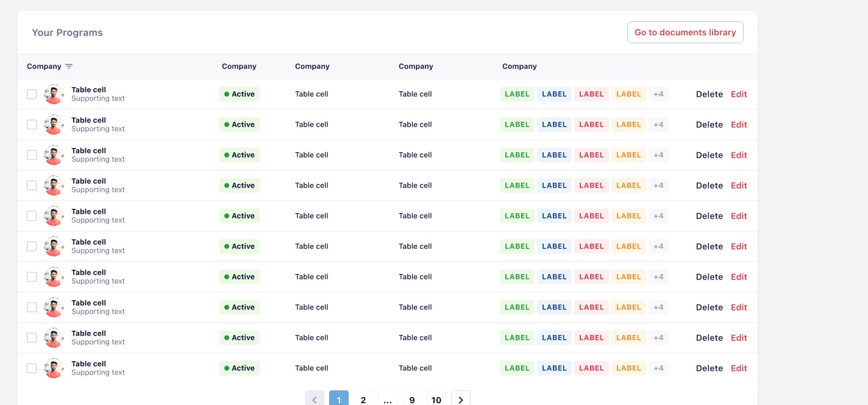
Task: Tick the checkbox in the third table row
Action: (32, 155)
